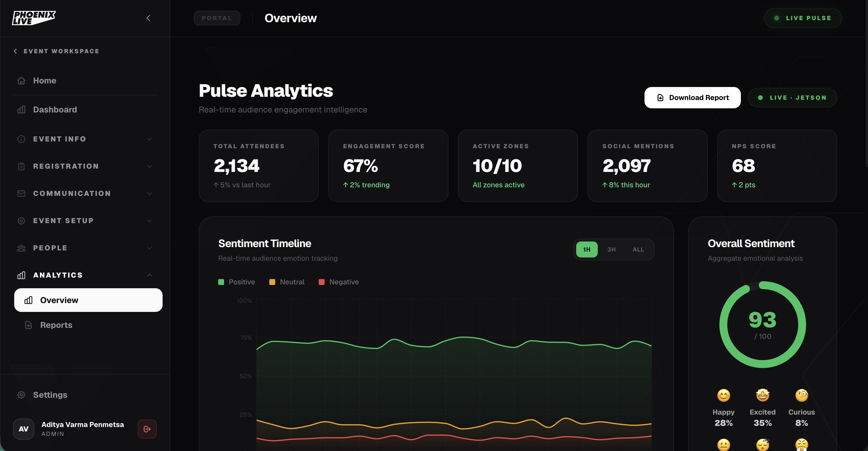Expand the Registration section chevron
The image size is (868, 451).
[150, 166]
